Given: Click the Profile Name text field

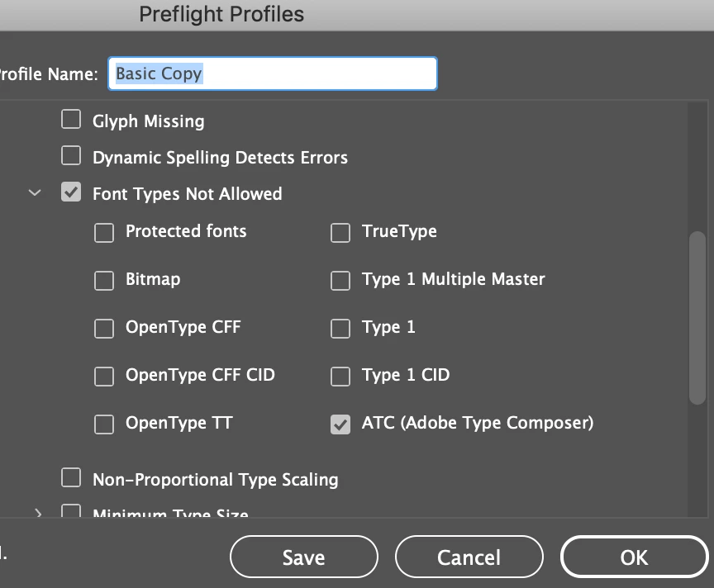Looking at the screenshot, I should pyautogui.click(x=273, y=73).
